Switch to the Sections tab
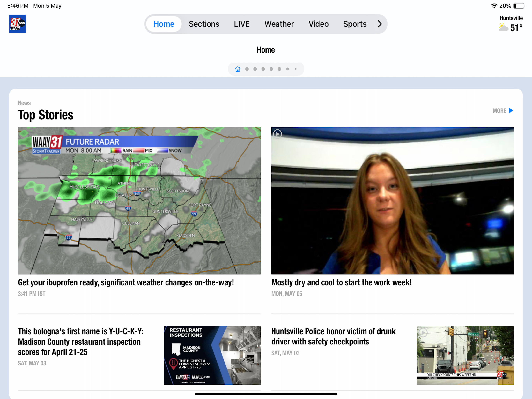 (x=204, y=24)
